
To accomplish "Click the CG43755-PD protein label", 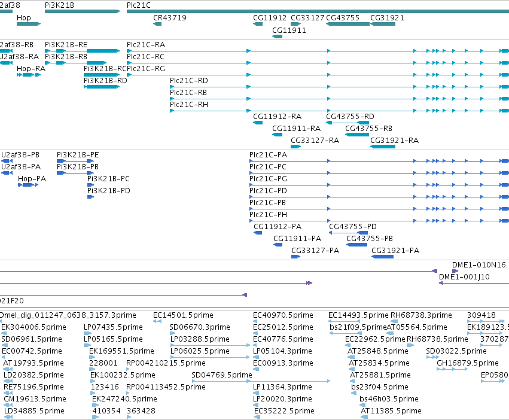I will tap(353, 227).
